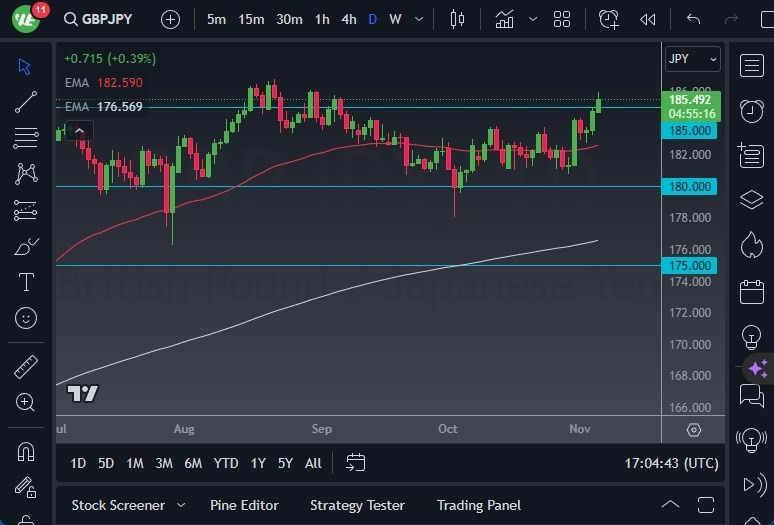
Task: Click the add symbol plus button
Action: [170, 20]
